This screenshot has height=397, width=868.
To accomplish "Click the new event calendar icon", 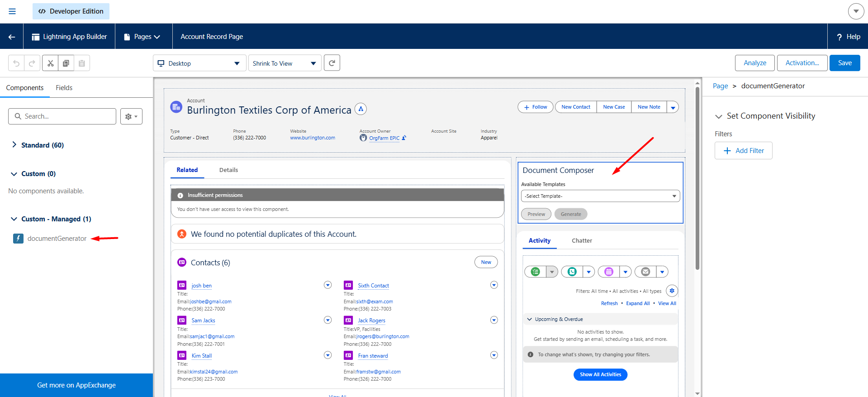I will [x=609, y=272].
